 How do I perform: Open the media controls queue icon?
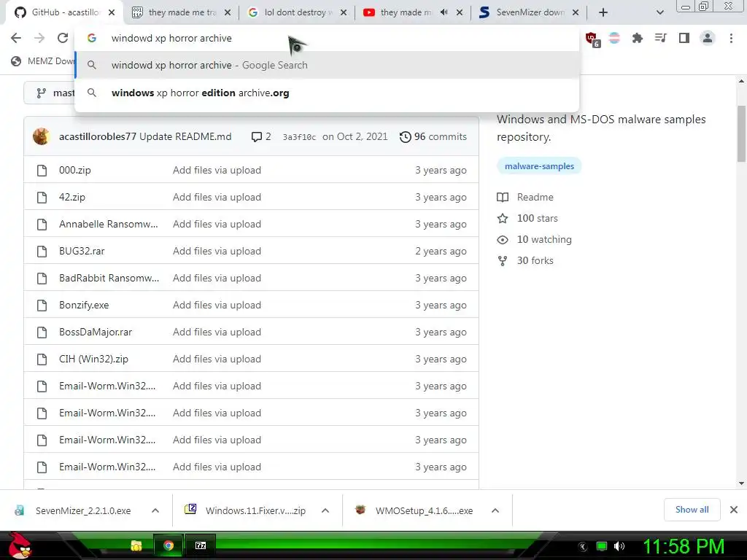[661, 38]
